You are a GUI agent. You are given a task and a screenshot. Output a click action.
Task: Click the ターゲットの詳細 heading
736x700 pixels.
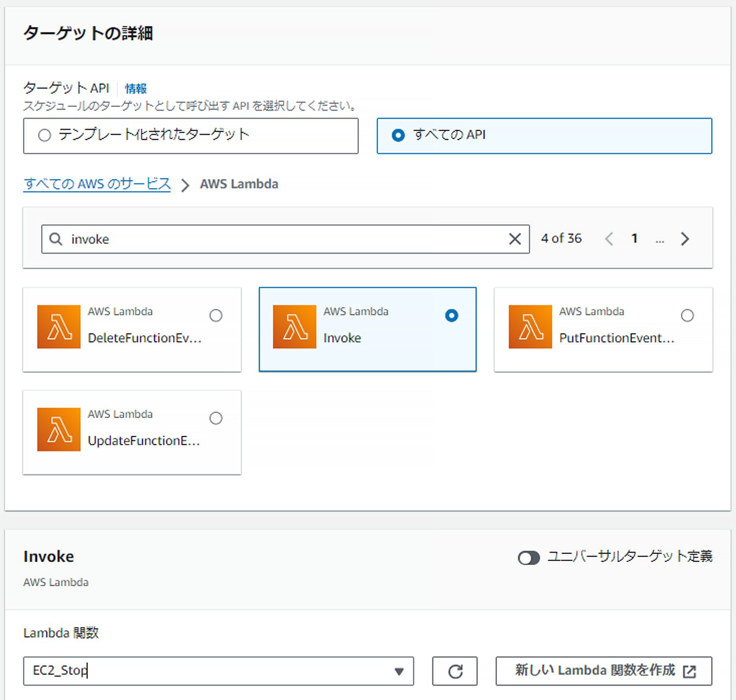point(88,33)
